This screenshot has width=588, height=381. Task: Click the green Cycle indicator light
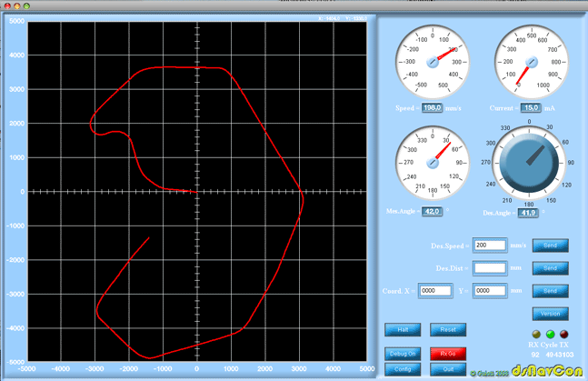(x=550, y=334)
